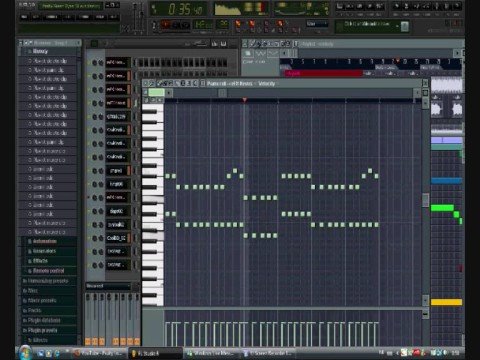Open the channel group filter dropdown
The height and width of the screenshot is (360, 480).
(x=108, y=286)
